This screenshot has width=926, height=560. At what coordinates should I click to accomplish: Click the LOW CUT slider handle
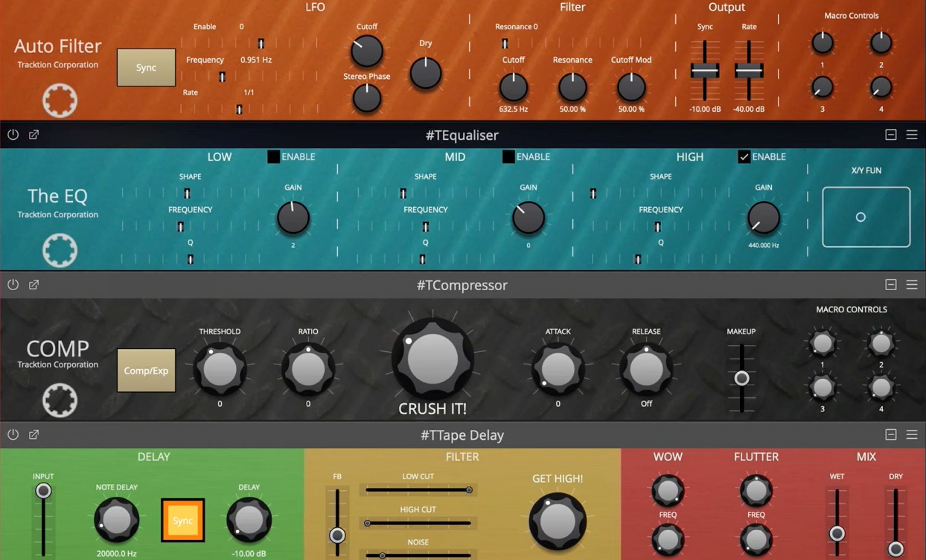pos(469,490)
